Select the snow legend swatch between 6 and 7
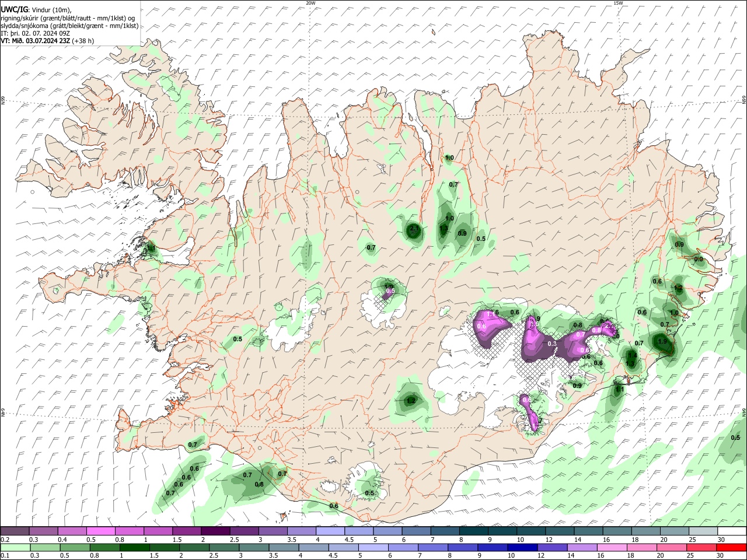The width and height of the screenshot is (747, 560). (416, 531)
